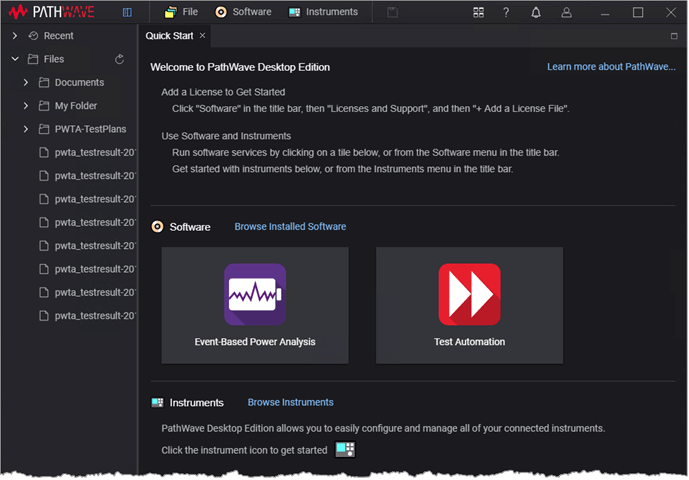Screen dimensions: 689x480
Task: Click the Files folder icon
Action: tap(33, 59)
